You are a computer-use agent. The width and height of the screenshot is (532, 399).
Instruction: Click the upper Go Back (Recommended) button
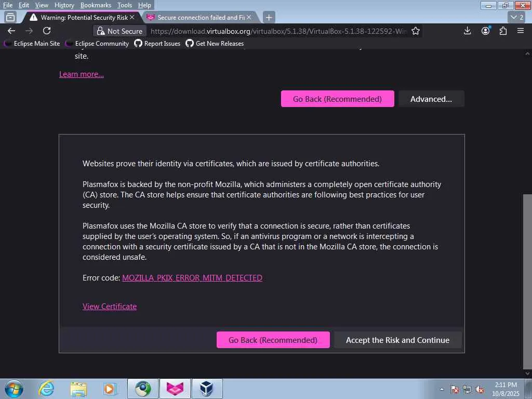[x=337, y=99]
